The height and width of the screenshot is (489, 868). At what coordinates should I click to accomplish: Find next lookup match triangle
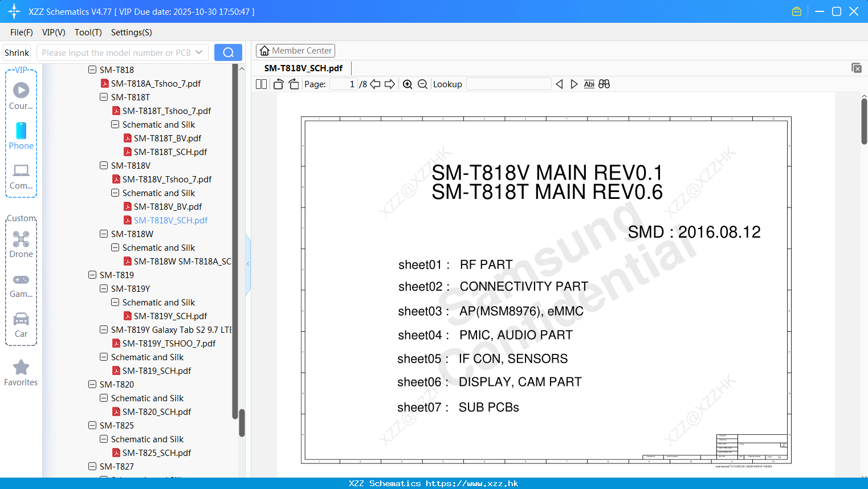tap(574, 84)
